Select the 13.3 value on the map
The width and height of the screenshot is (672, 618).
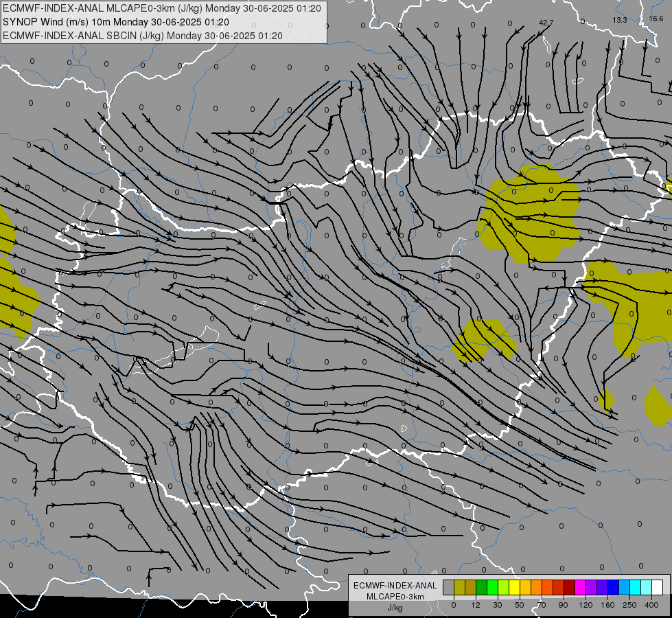click(x=620, y=20)
